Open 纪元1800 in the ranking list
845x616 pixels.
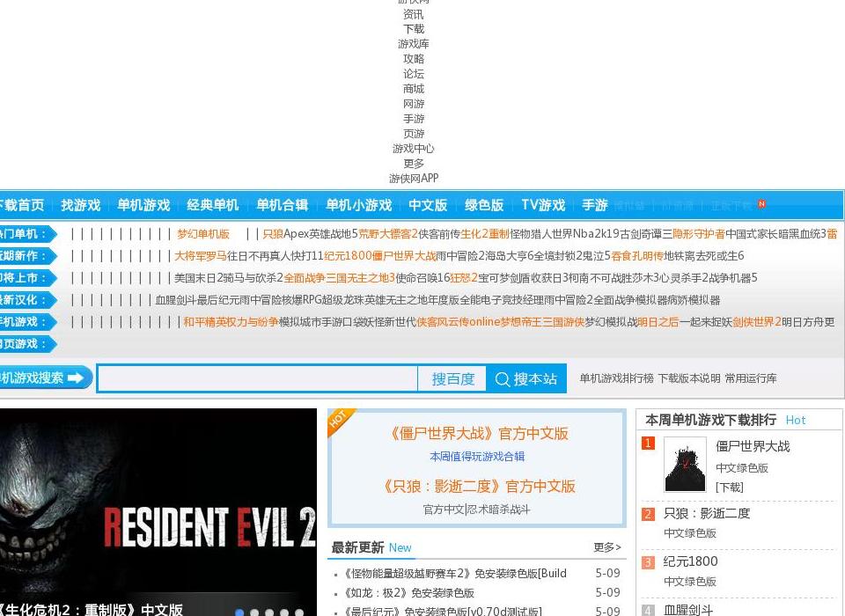691,561
